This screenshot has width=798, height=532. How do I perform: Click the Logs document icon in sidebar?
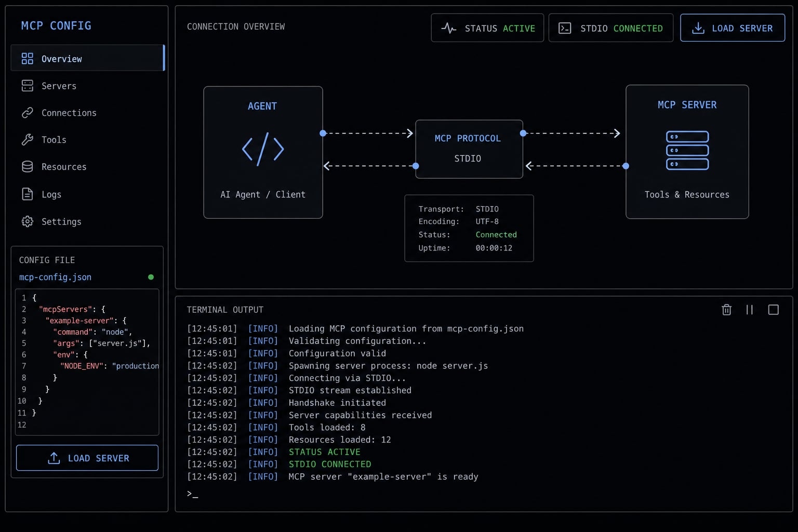(28, 194)
